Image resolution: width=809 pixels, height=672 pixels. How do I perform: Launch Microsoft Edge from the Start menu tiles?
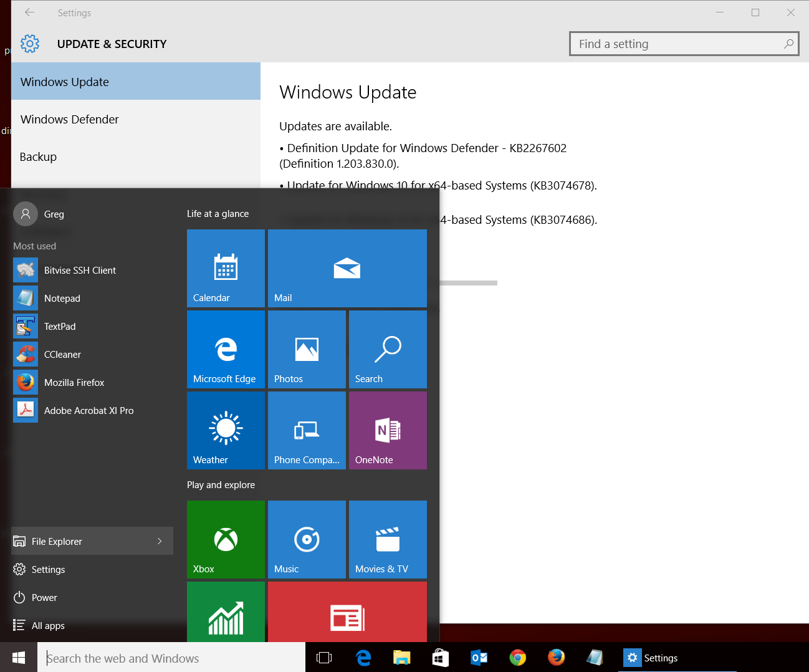226,349
